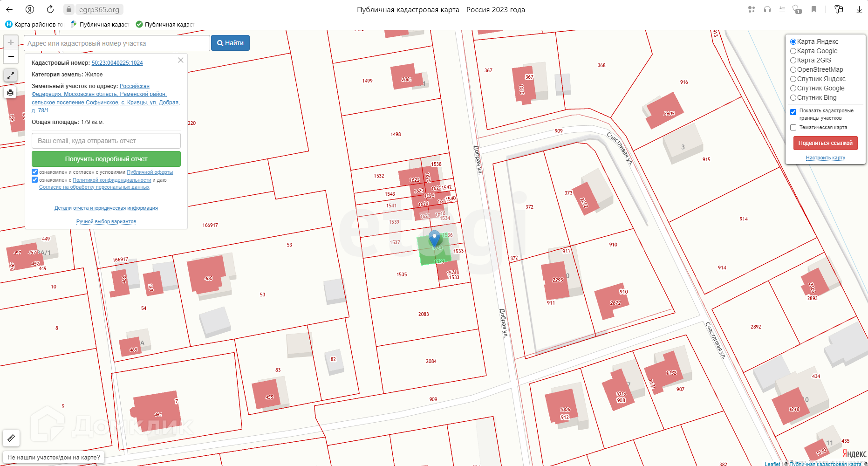Click the headphones read-aloud icon

[767, 9]
